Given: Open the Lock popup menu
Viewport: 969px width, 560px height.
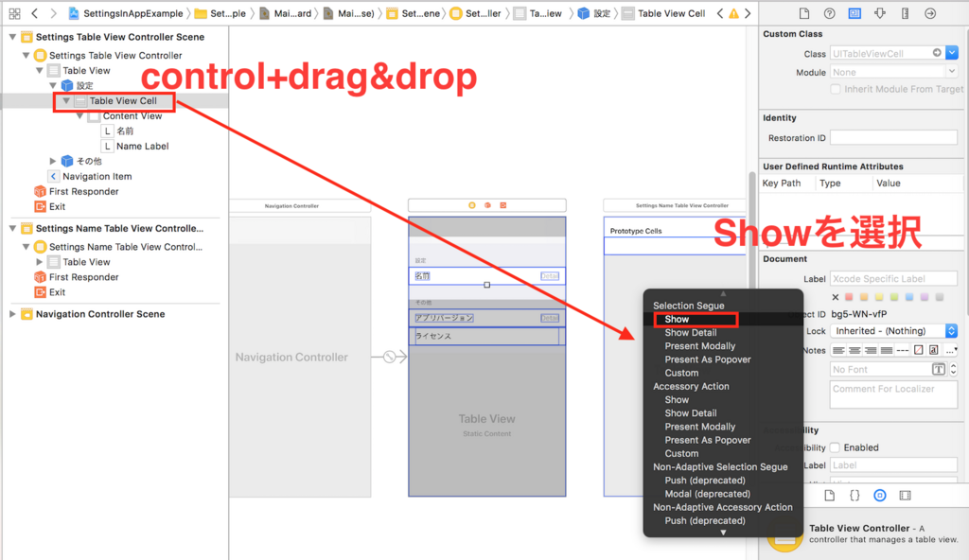Looking at the screenshot, I should point(893,331).
